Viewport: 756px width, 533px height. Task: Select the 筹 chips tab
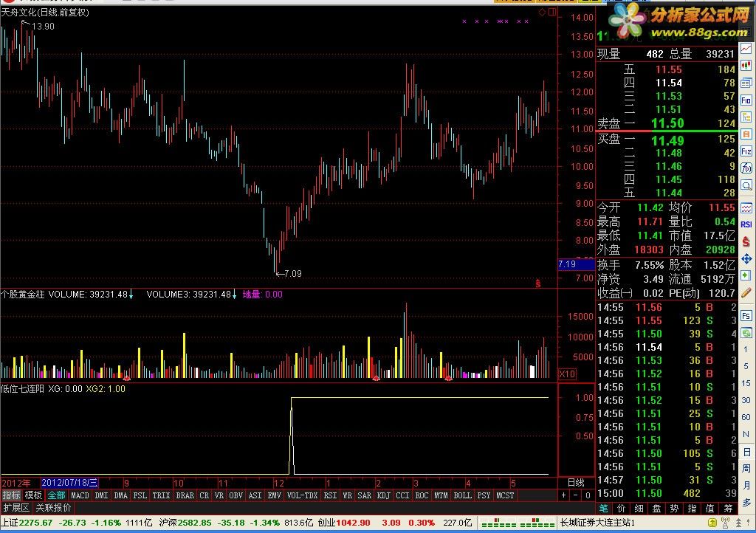pos(727,509)
